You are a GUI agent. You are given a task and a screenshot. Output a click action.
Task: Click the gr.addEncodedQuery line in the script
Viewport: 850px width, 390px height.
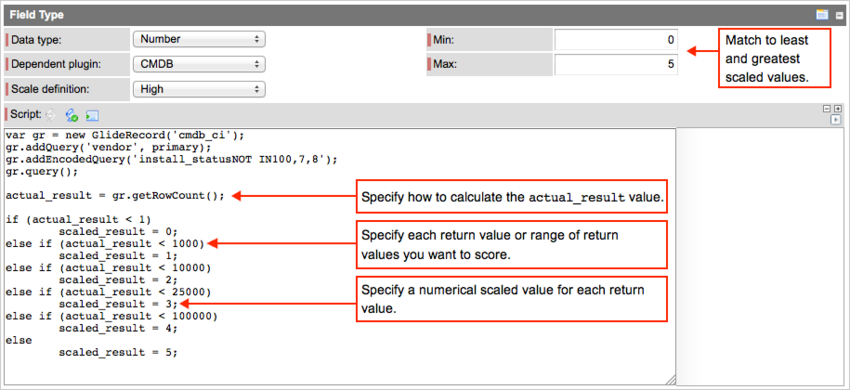point(172,159)
